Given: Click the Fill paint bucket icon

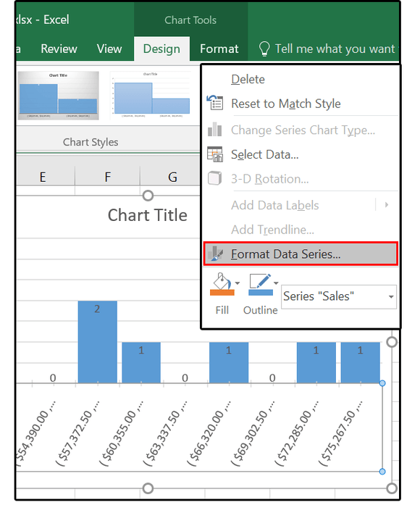Looking at the screenshot, I should pos(222,284).
